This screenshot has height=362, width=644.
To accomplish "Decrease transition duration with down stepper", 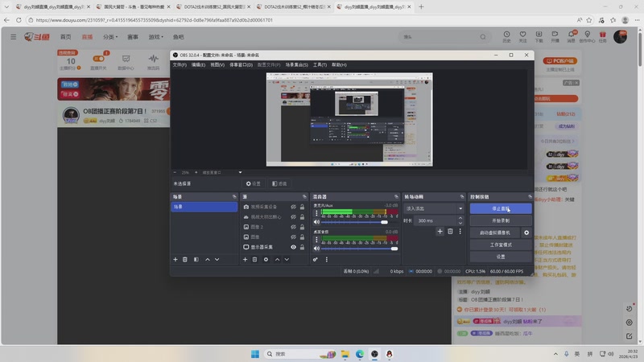I will pyautogui.click(x=460, y=223).
